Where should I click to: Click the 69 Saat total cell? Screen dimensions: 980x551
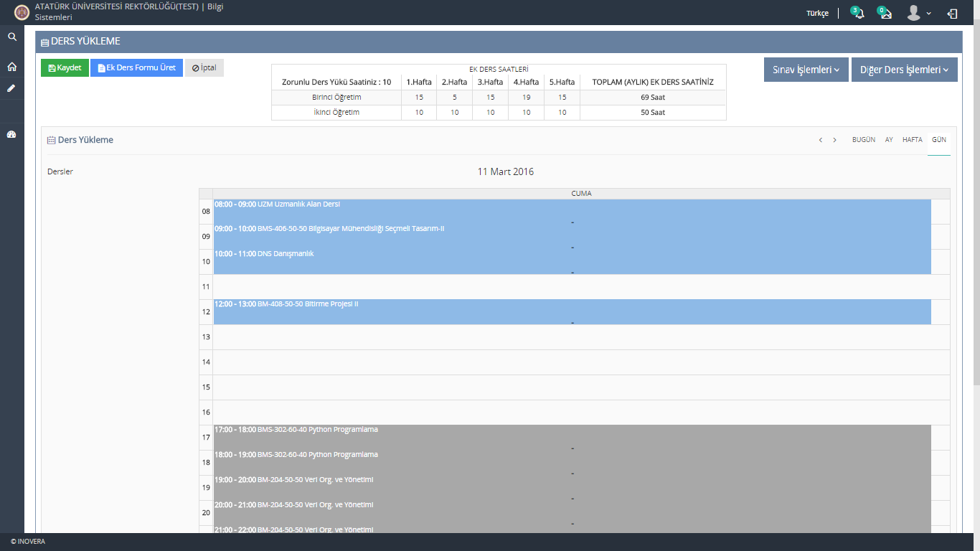click(653, 97)
